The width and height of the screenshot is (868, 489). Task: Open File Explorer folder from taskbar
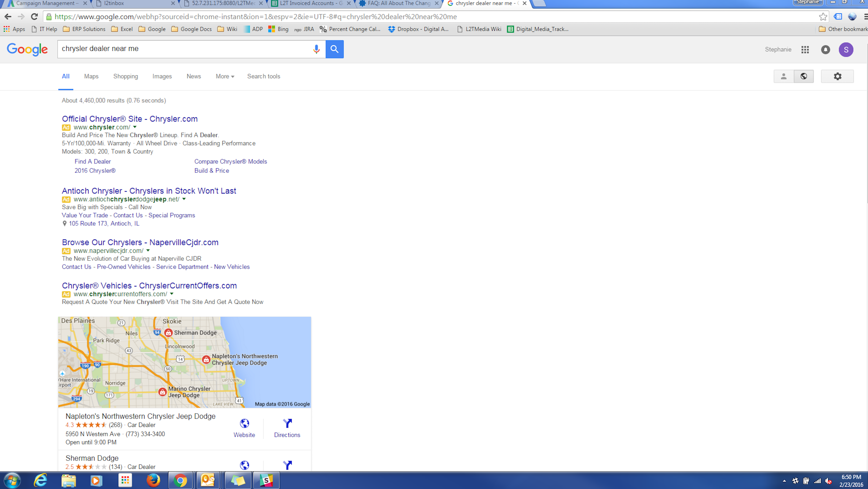[x=68, y=480]
